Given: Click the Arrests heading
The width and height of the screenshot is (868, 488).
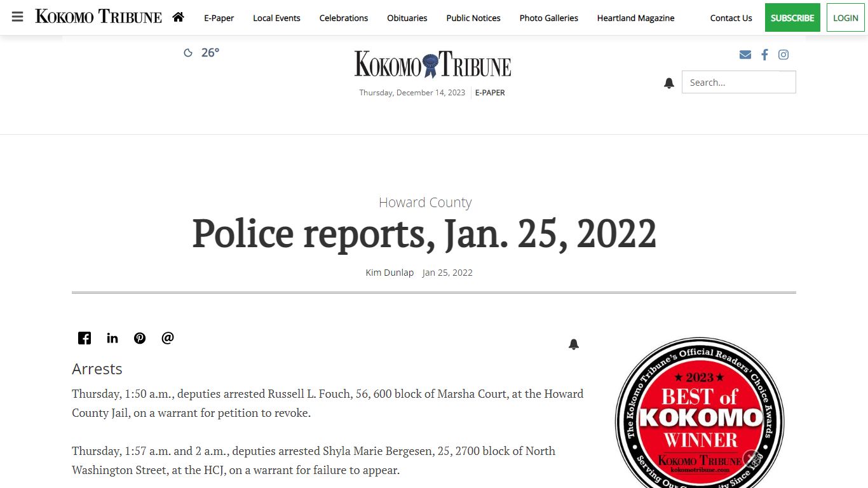Looking at the screenshot, I should (97, 369).
